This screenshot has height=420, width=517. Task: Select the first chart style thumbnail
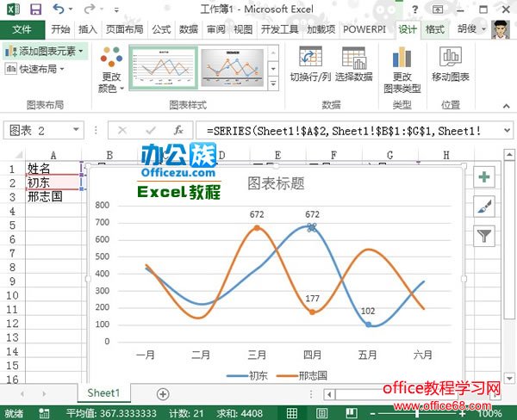coord(163,68)
